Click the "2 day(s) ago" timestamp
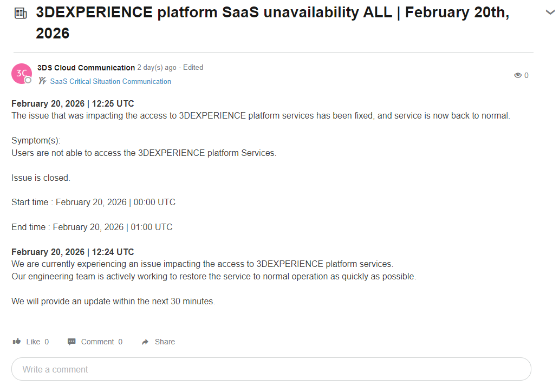559x392 pixels. coord(155,68)
